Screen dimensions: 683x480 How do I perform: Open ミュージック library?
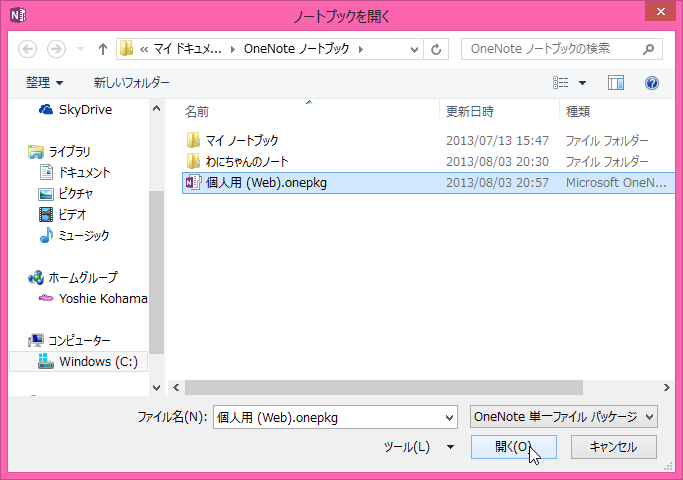(74, 235)
